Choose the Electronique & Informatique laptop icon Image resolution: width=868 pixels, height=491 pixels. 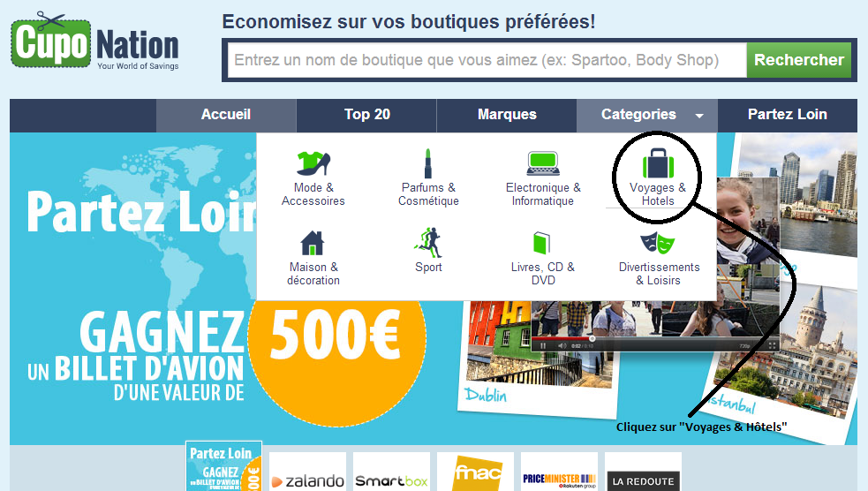542,163
